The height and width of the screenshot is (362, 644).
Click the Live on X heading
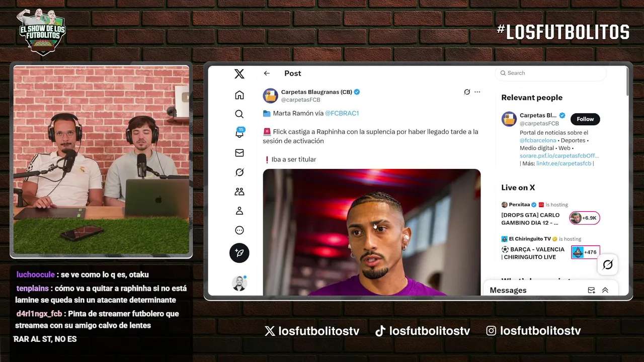tap(518, 188)
